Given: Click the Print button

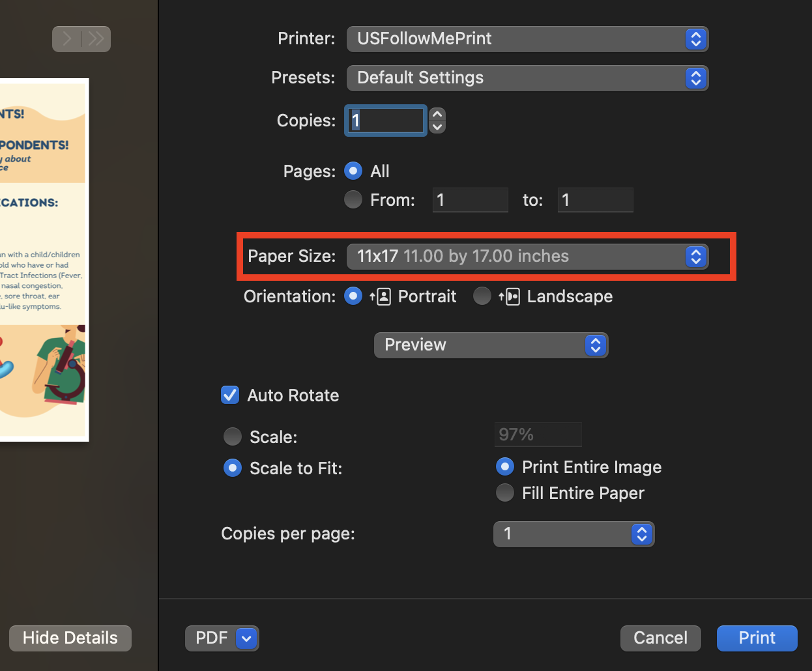Looking at the screenshot, I should point(757,638).
